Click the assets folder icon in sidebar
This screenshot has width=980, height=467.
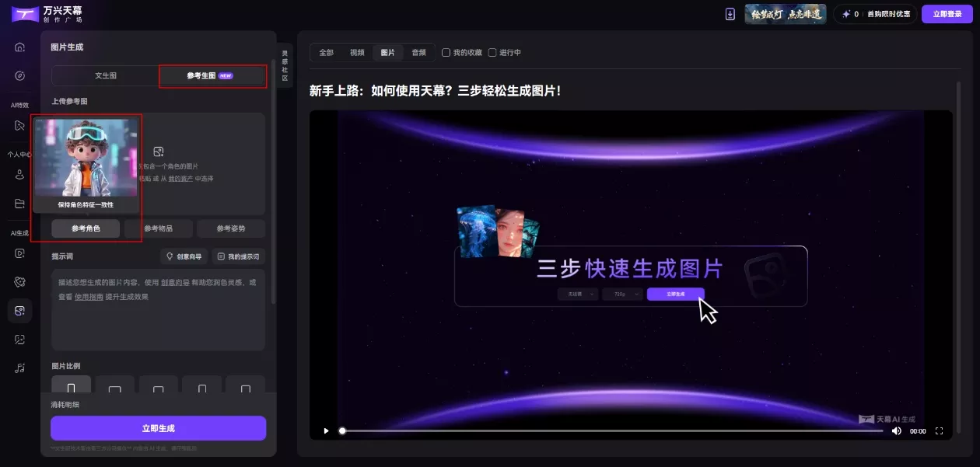click(20, 203)
